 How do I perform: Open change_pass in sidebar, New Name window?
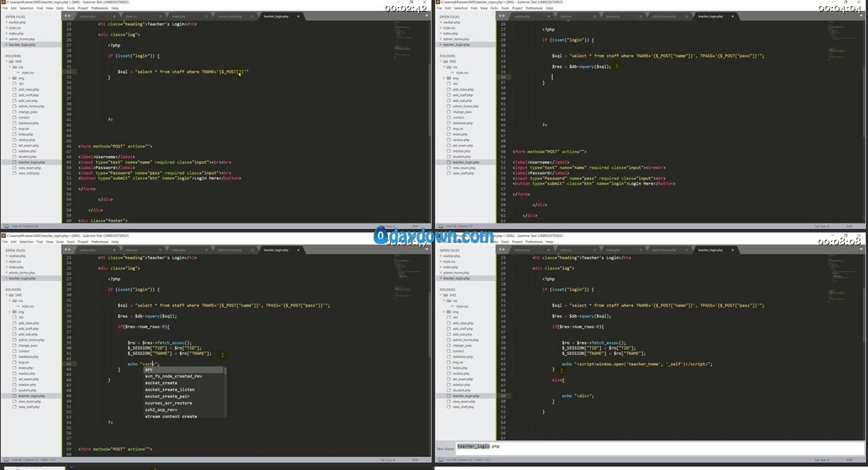click(462, 345)
